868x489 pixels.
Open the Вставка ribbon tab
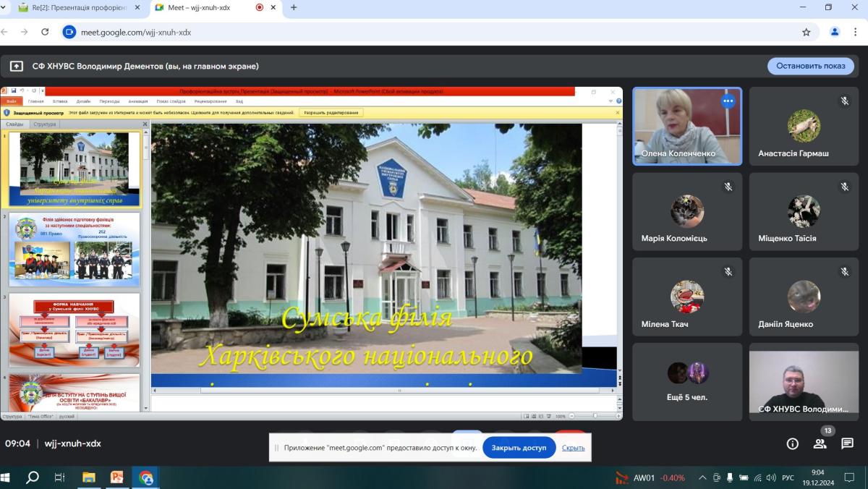(x=60, y=101)
